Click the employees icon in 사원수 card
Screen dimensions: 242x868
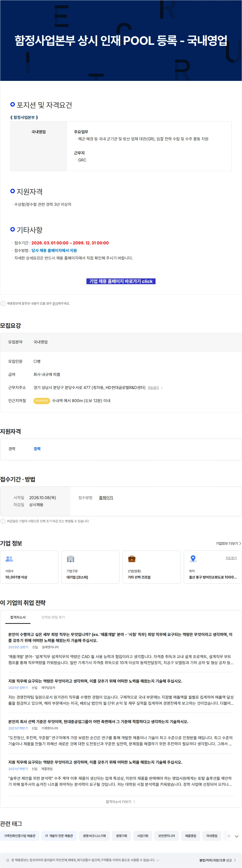(9, 559)
